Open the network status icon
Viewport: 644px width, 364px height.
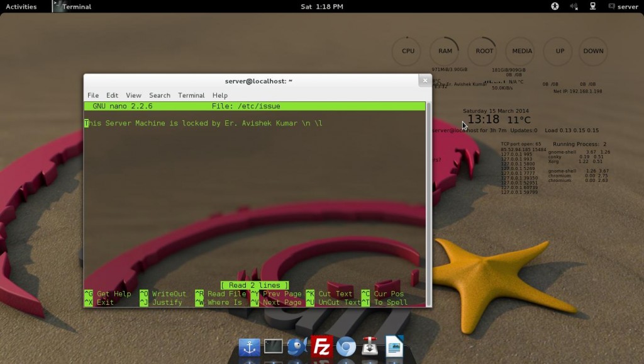tap(592, 6)
